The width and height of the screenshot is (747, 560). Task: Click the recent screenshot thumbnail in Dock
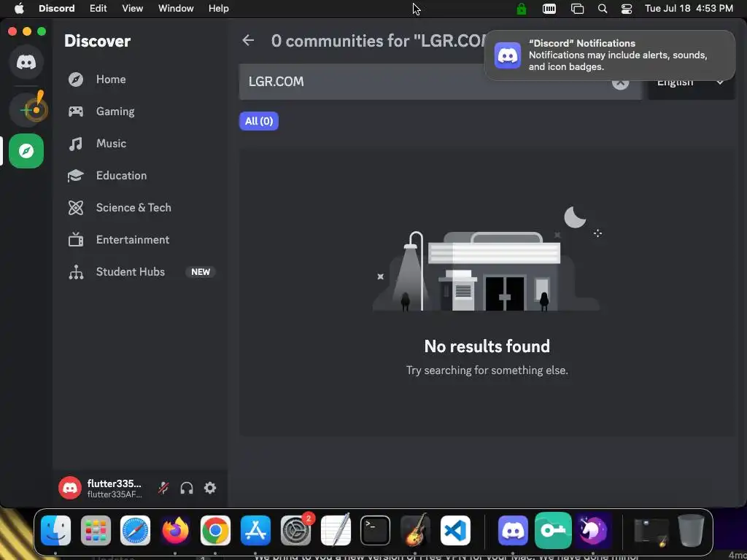pos(651,532)
